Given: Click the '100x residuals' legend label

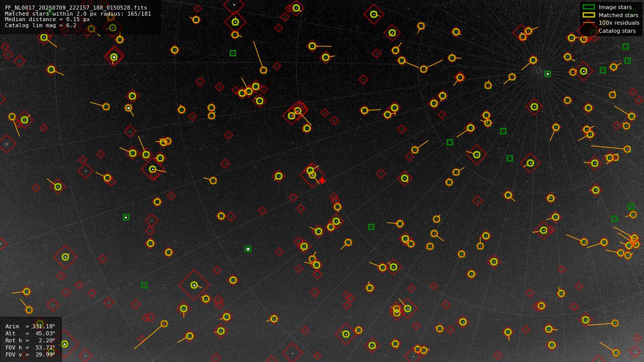Looking at the screenshot, I should [619, 23].
